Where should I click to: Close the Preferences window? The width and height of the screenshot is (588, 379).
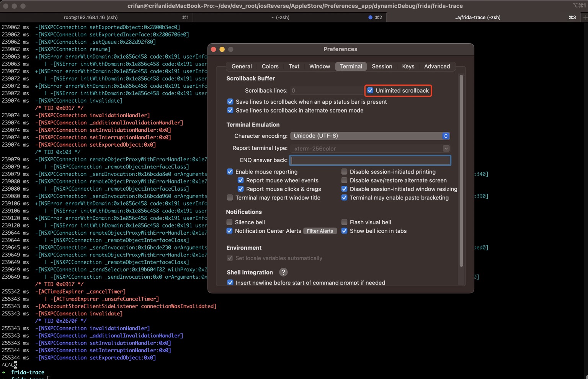214,49
